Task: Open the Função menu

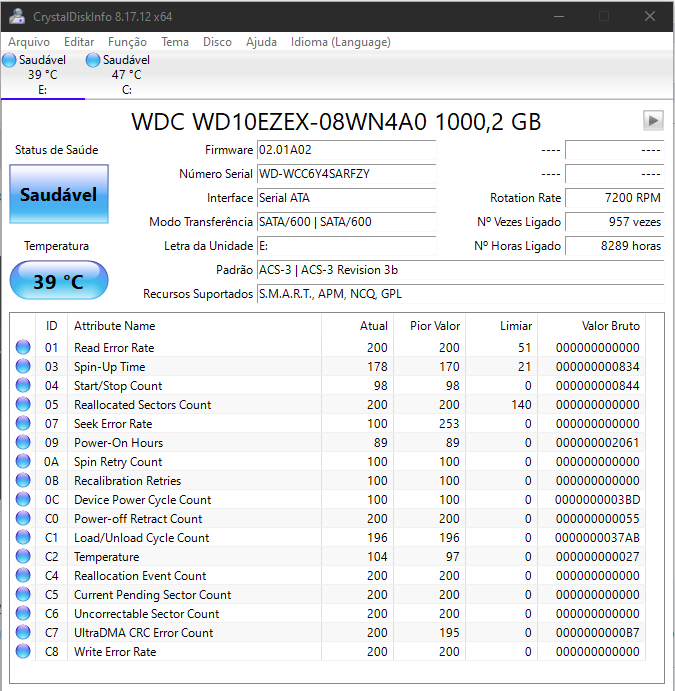Action: 127,42
